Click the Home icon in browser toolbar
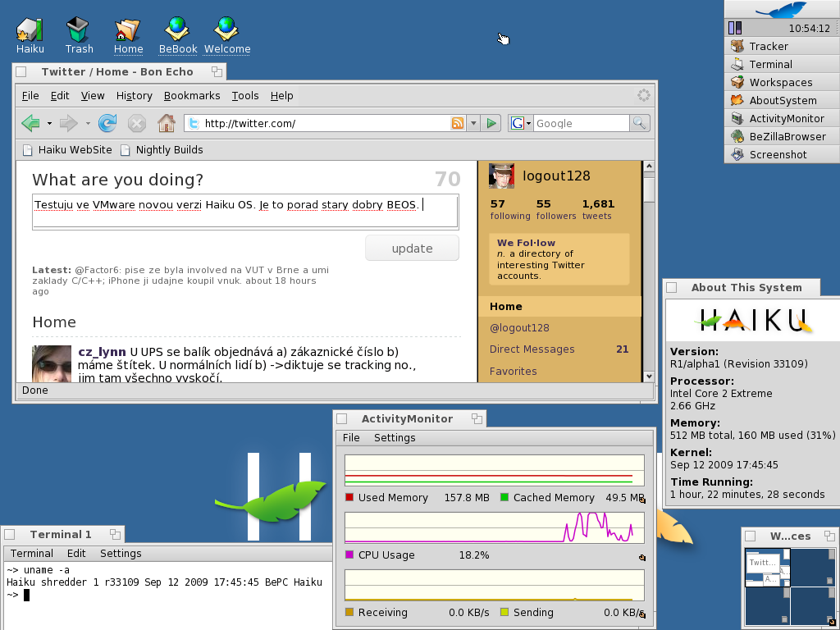The width and height of the screenshot is (840, 630). click(167, 123)
